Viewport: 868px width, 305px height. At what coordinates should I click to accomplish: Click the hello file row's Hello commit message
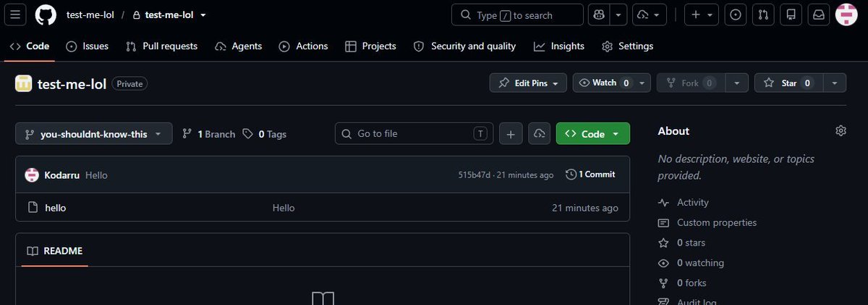click(284, 208)
